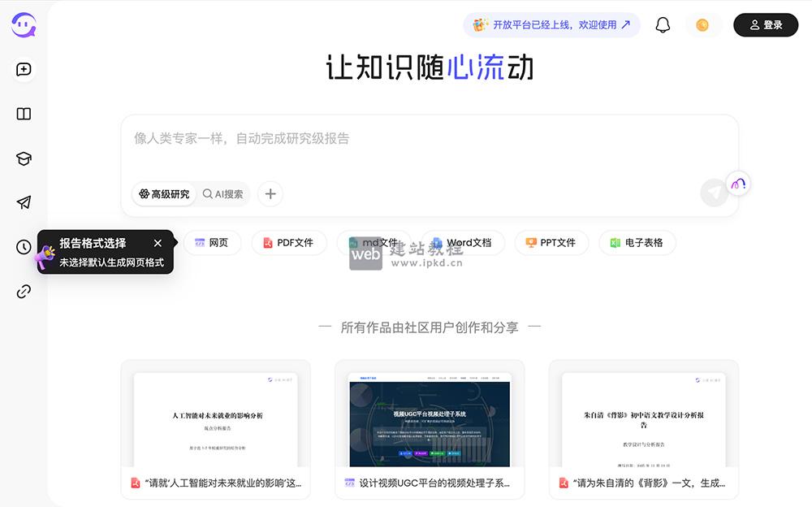Click the paper plane share icon in sidebar

tap(23, 203)
